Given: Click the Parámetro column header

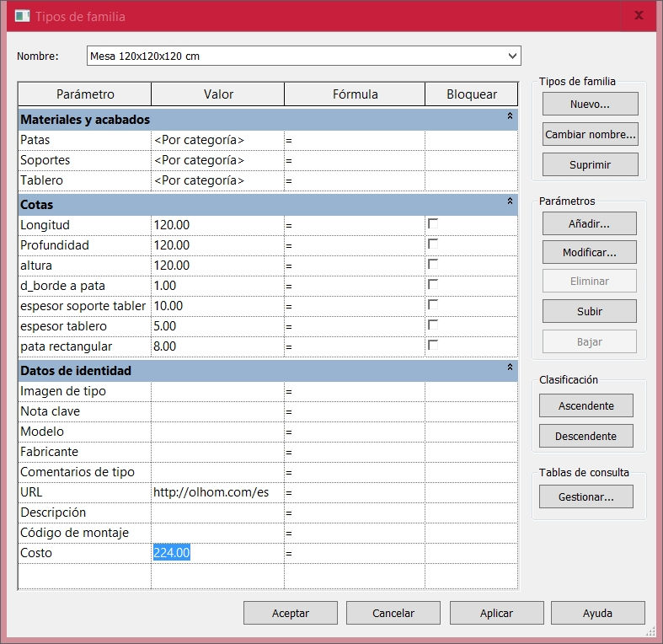Looking at the screenshot, I should [x=84, y=94].
